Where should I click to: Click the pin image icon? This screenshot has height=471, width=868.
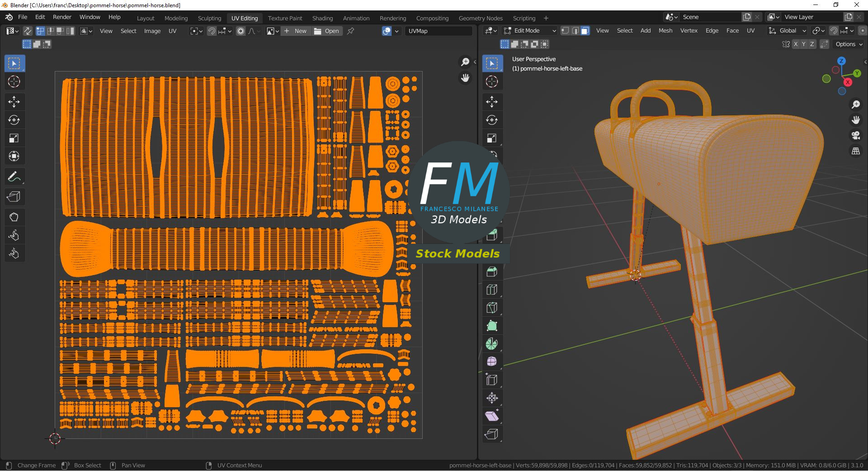pyautogui.click(x=350, y=31)
